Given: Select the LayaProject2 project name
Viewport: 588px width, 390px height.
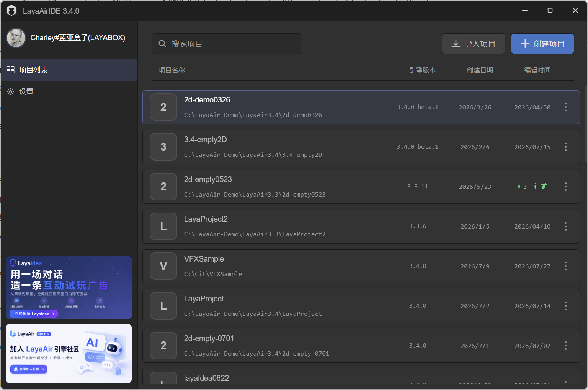Looking at the screenshot, I should pos(206,219).
